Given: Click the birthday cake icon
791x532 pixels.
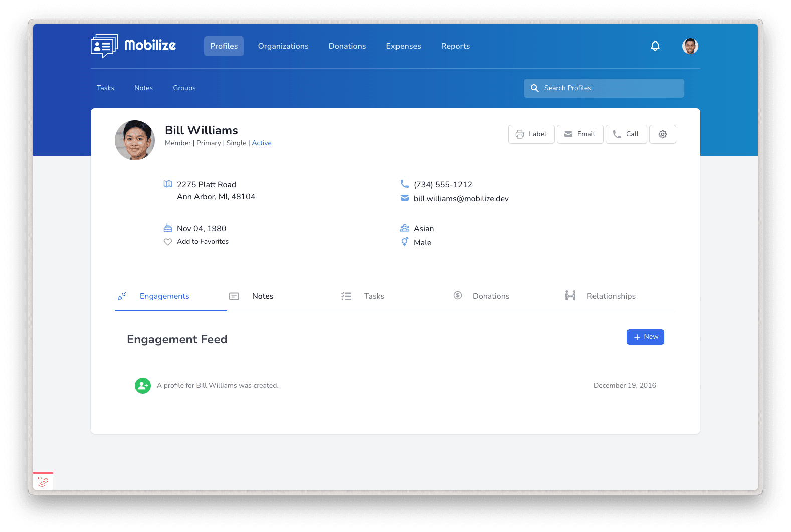Looking at the screenshot, I should pyautogui.click(x=168, y=228).
